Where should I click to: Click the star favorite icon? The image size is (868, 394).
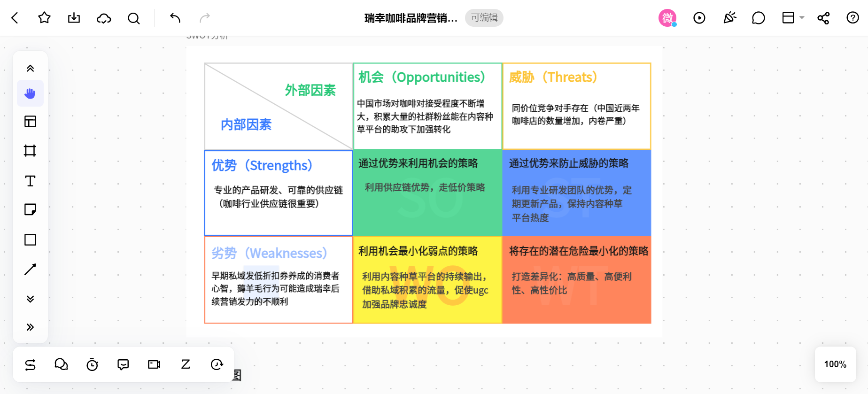click(44, 18)
